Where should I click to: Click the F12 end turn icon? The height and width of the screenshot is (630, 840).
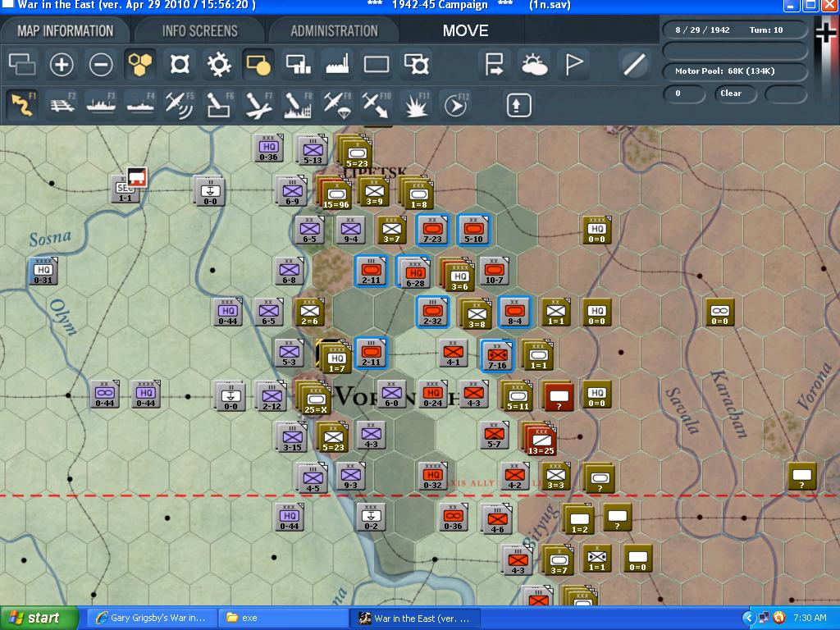(x=455, y=104)
